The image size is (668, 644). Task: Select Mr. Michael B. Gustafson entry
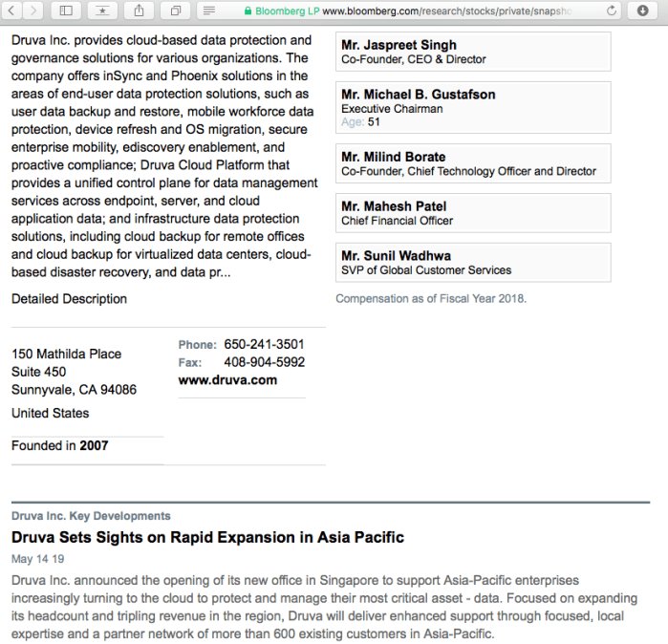pyautogui.click(x=418, y=95)
